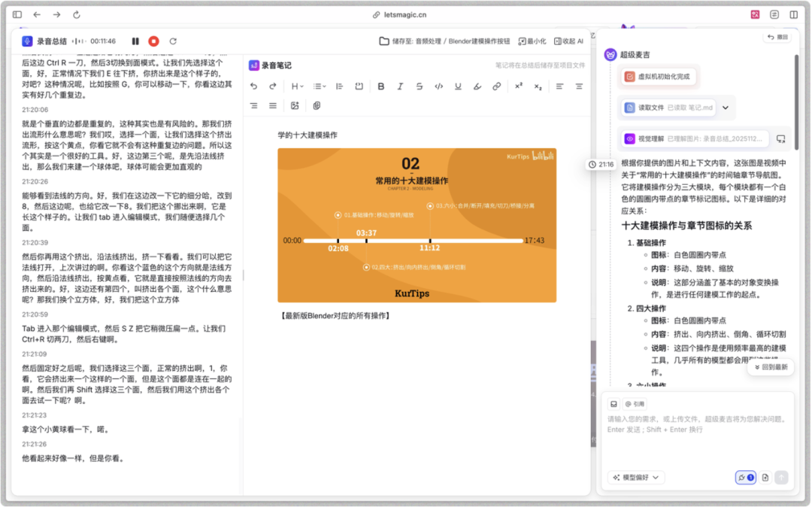
Task: Click the 回到最新 button in chat panel
Action: click(x=769, y=366)
